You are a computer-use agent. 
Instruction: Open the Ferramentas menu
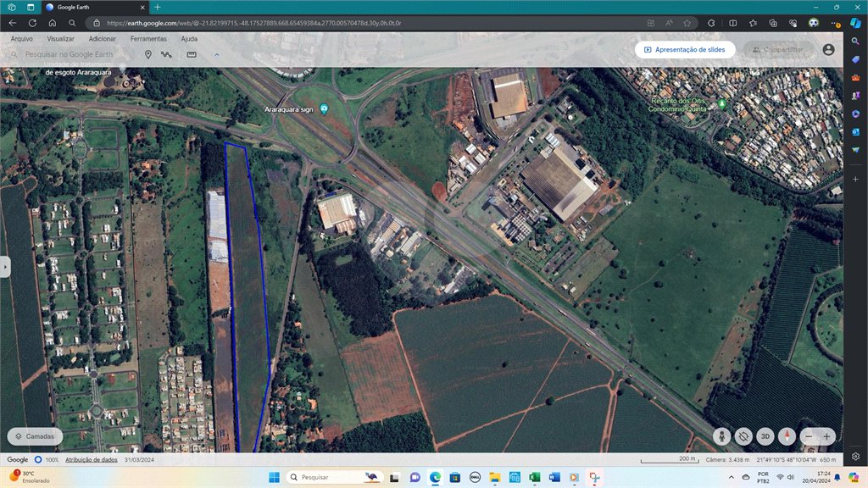[x=148, y=39]
